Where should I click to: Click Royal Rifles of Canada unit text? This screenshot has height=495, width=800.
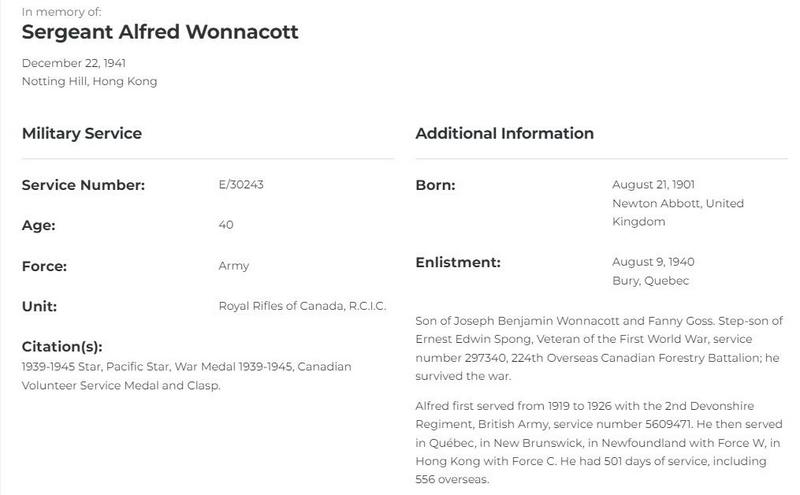303,306
